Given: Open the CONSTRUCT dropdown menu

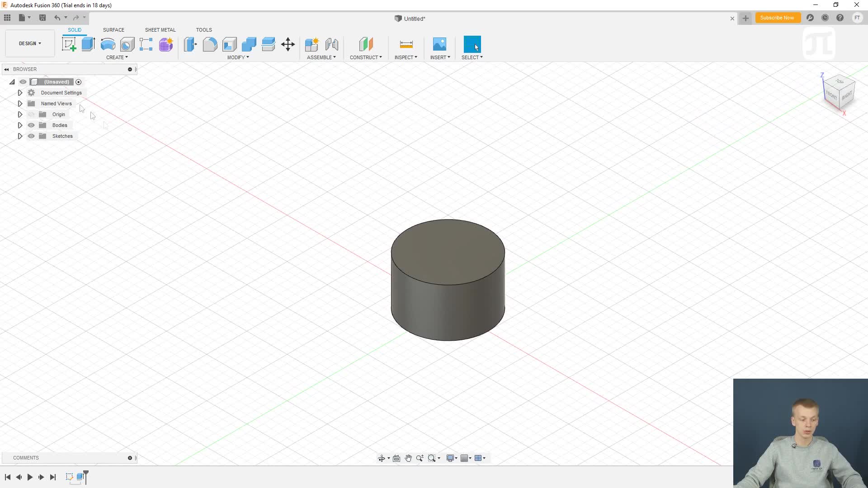Looking at the screenshot, I should (366, 57).
